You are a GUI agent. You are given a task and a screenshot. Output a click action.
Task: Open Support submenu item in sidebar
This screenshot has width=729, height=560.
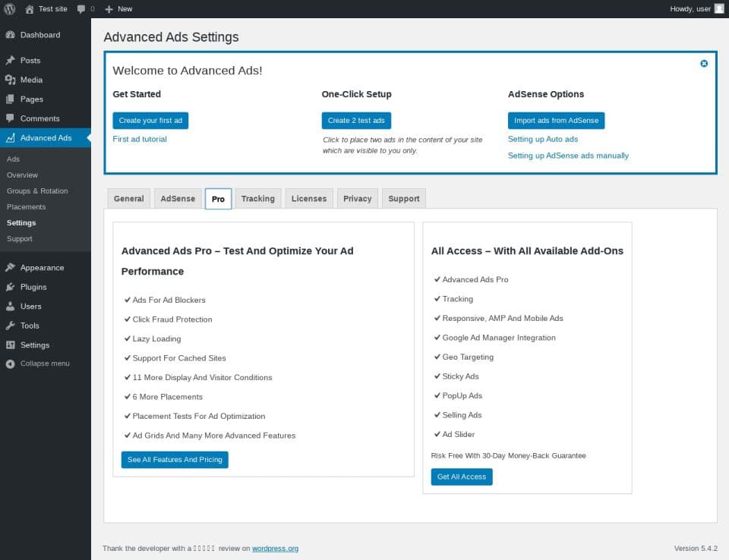point(20,239)
